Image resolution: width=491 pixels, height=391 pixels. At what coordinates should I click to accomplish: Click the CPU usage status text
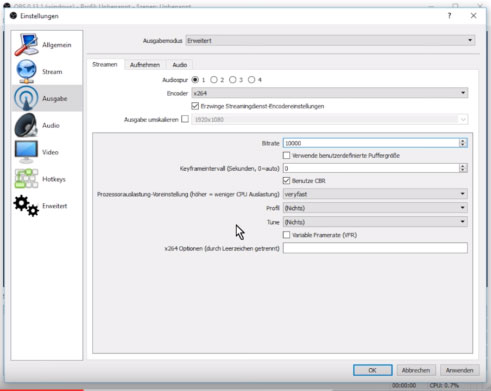click(x=444, y=386)
